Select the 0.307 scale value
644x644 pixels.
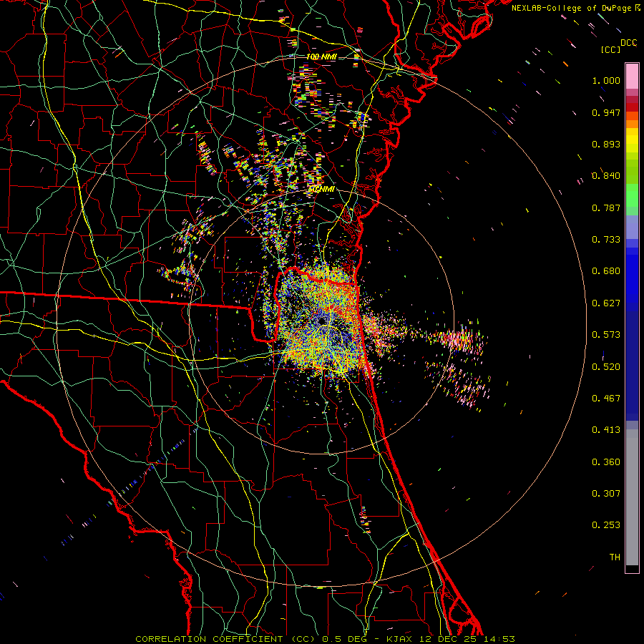tap(606, 494)
